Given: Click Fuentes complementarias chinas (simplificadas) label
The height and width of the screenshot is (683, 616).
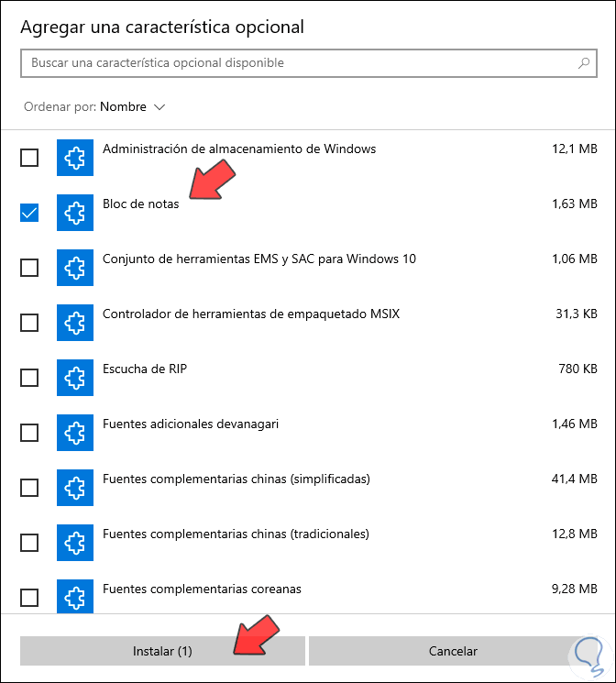Looking at the screenshot, I should pyautogui.click(x=236, y=479).
